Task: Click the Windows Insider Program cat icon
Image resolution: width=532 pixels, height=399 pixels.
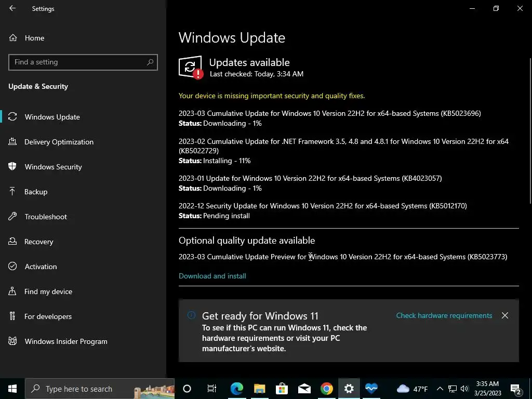Action: pyautogui.click(x=12, y=341)
